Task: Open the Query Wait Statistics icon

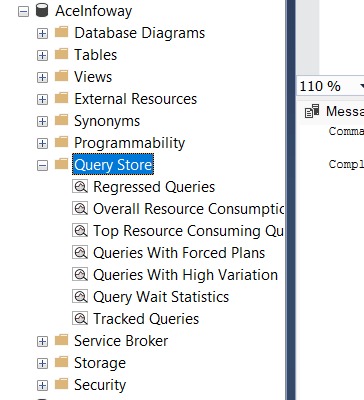Action: click(x=80, y=297)
